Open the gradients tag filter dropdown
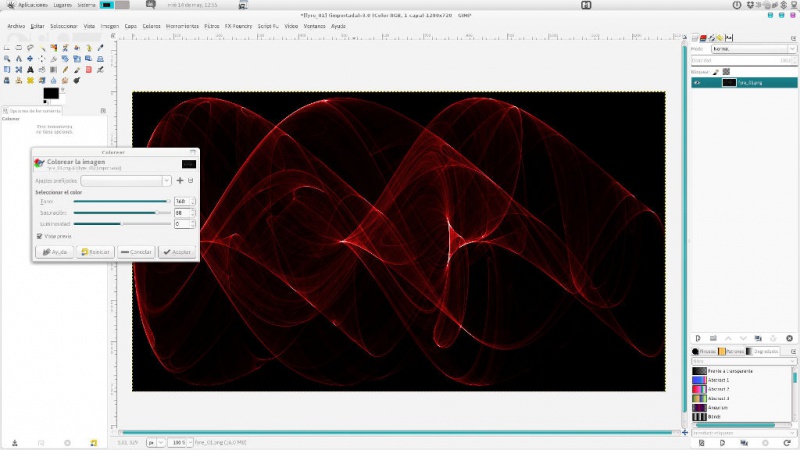This screenshot has height=450, width=800. pos(744,361)
